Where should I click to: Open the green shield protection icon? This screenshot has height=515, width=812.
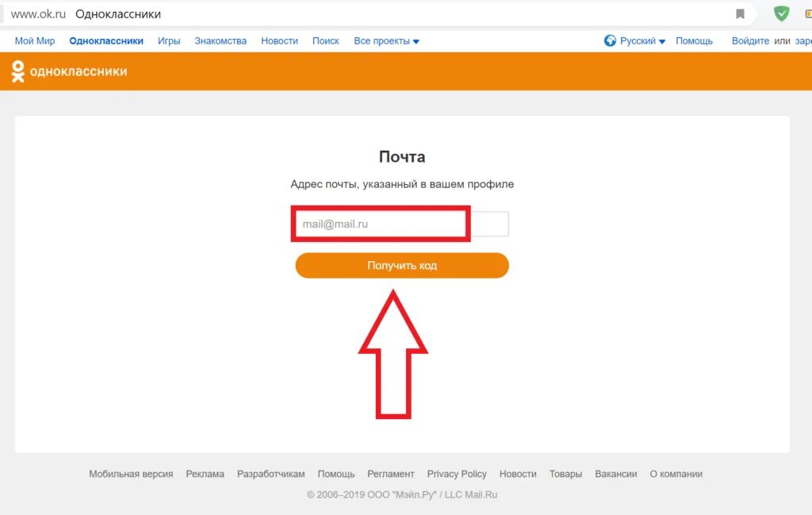(781, 13)
